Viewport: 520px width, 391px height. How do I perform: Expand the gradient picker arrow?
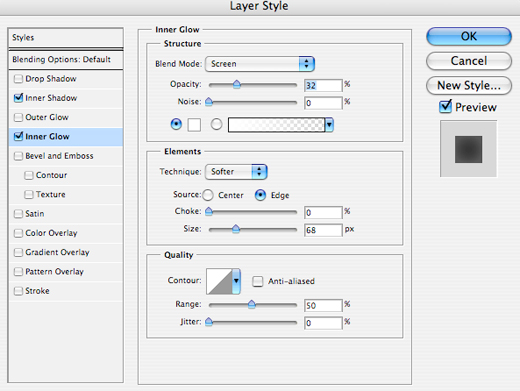(329, 125)
